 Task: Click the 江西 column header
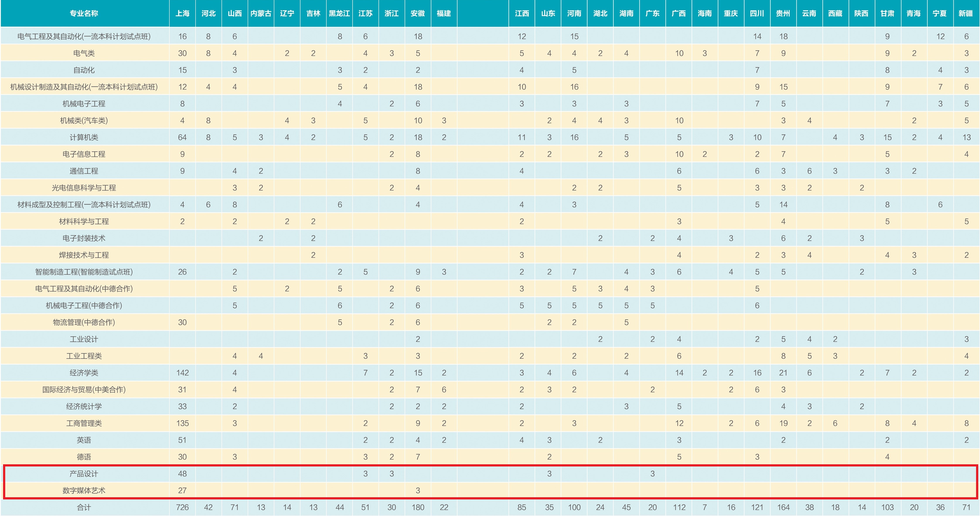tap(522, 13)
